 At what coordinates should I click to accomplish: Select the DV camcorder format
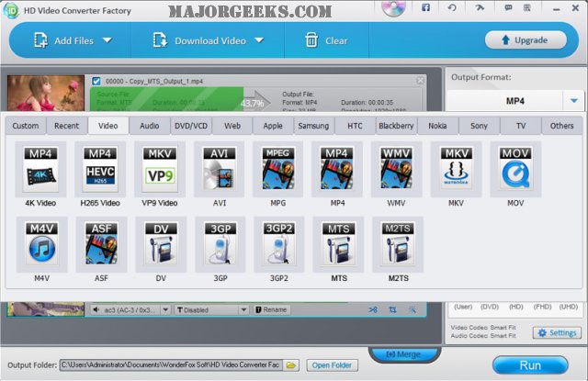(x=161, y=244)
